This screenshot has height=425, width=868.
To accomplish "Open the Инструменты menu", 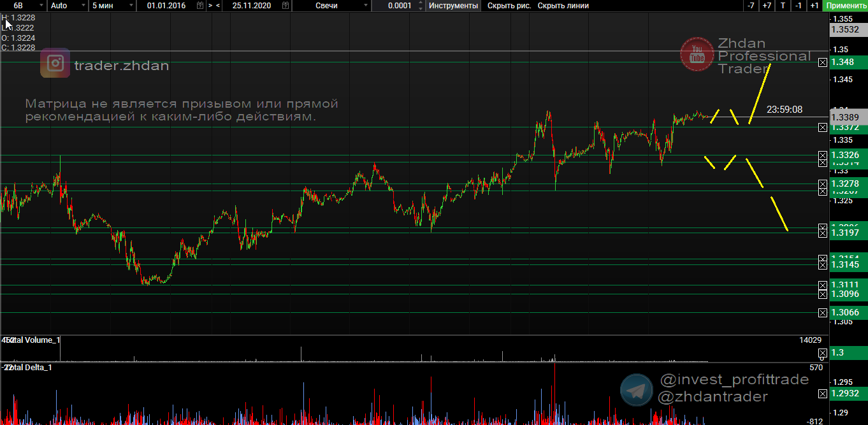I will tap(453, 6).
